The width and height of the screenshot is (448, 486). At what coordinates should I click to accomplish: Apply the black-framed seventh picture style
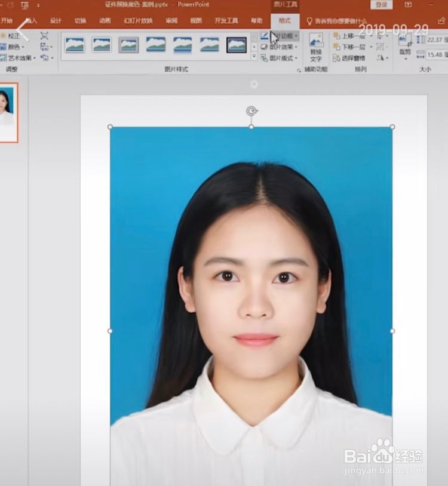pos(237,45)
